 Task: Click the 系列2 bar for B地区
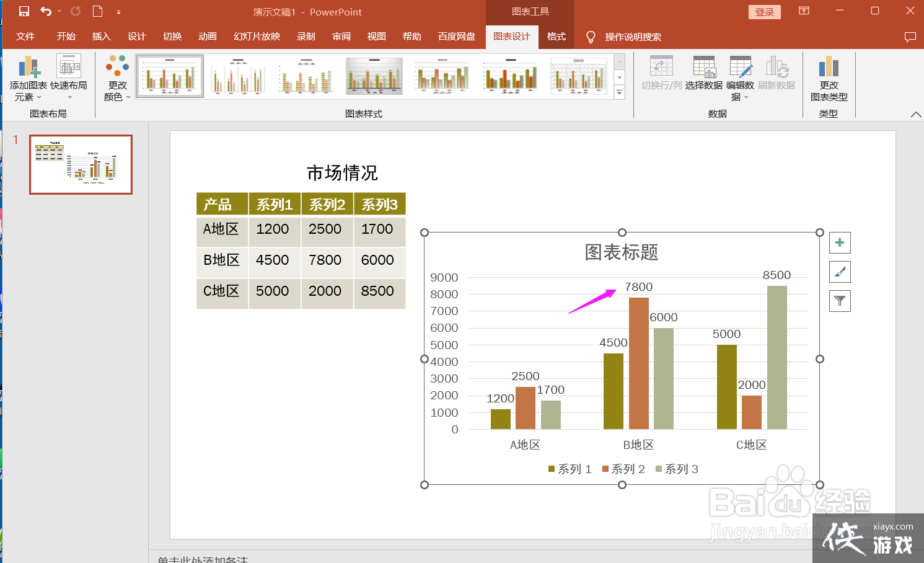pyautogui.click(x=639, y=363)
